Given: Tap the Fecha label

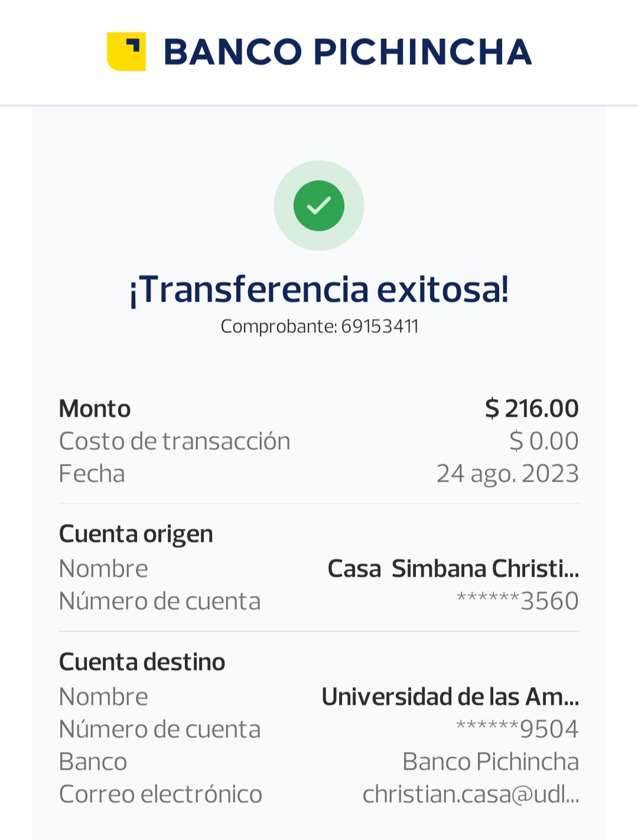Looking at the screenshot, I should [x=92, y=473].
